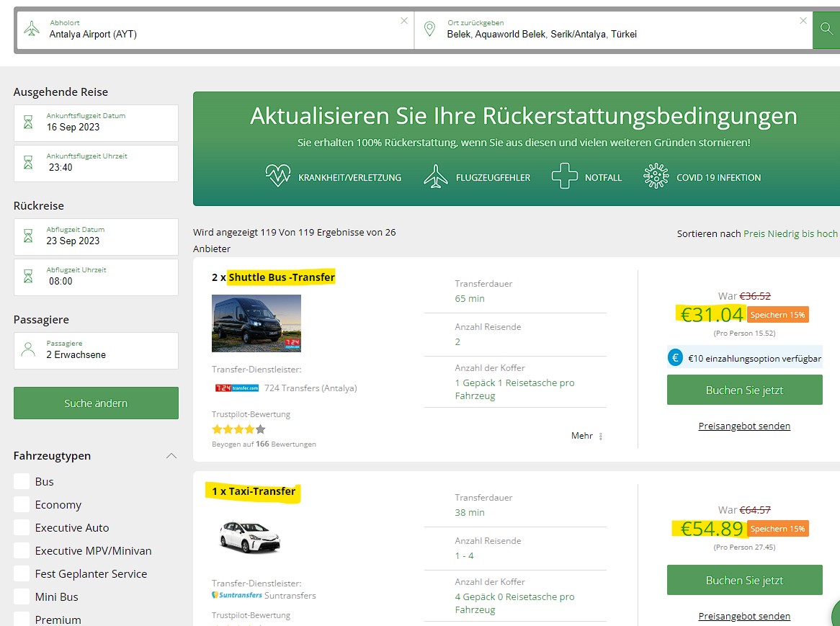Clear the Abholort pickup location field
This screenshot has height=626, width=840.
point(403,21)
